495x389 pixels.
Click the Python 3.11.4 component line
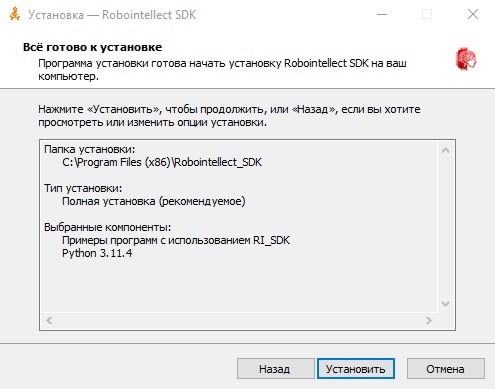coord(97,253)
